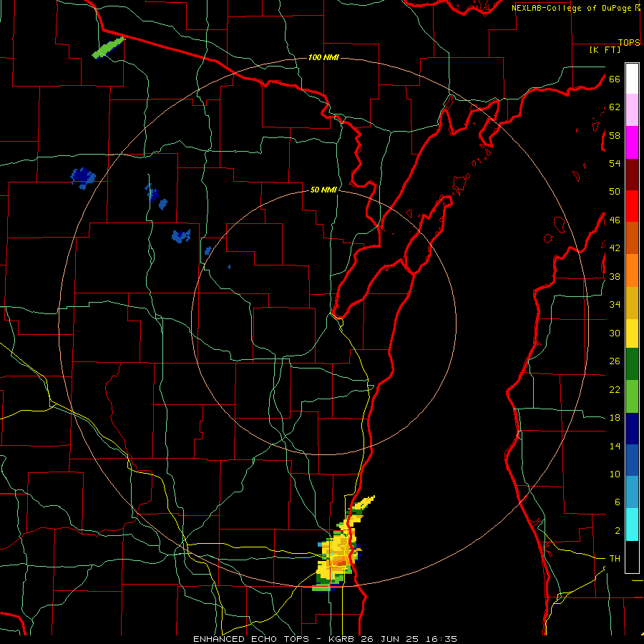
Task: Click the 46 value on the legend scale
Action: pyautogui.click(x=615, y=220)
